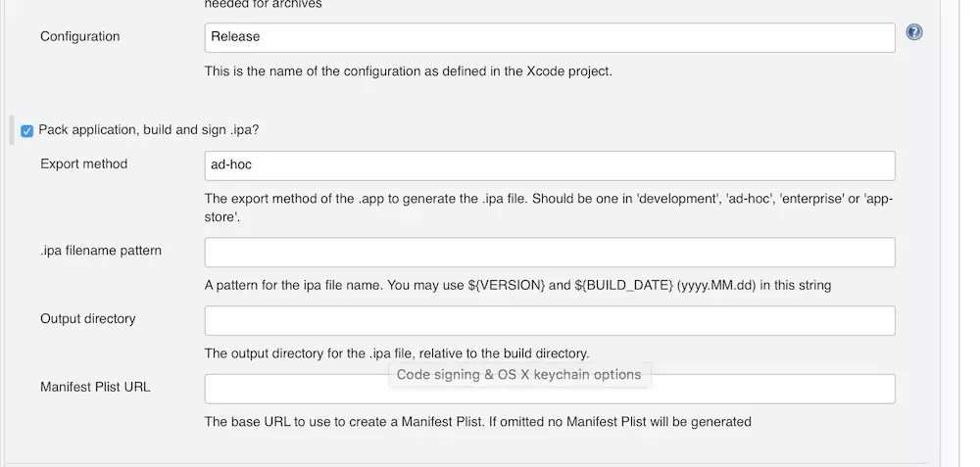980x467 pixels.
Task: Click the .ipa filename pattern label
Action: (x=101, y=251)
